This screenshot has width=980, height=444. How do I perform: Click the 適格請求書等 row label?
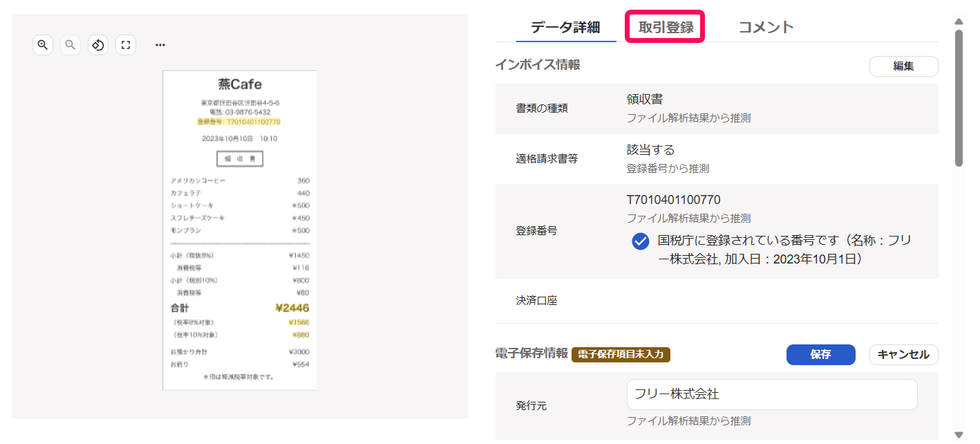(547, 159)
